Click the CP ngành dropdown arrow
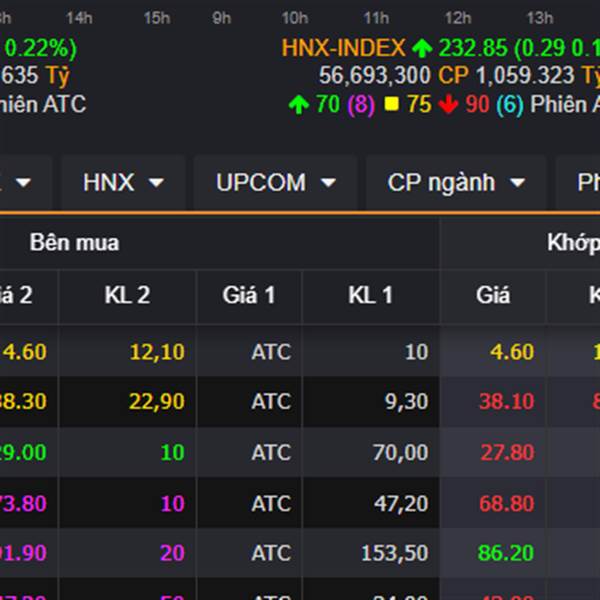 [518, 183]
